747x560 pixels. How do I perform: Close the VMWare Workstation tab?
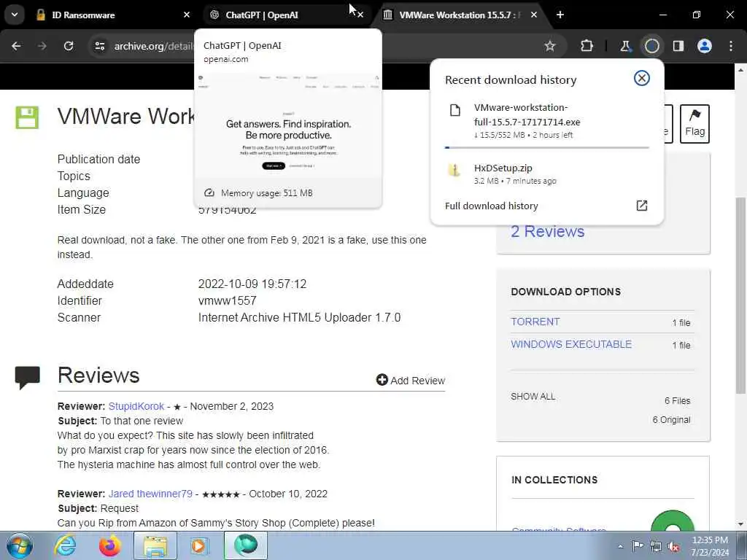coord(534,15)
